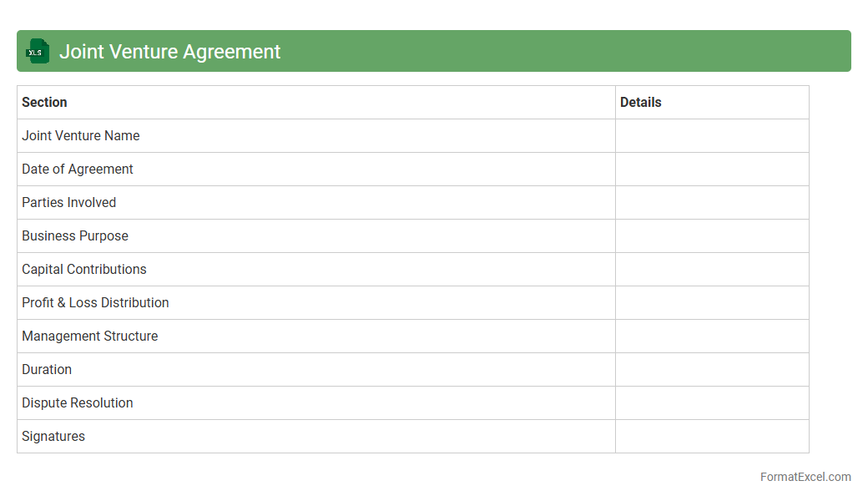Select the Section column header
Image resolution: width=868 pixels, height=501 pixels.
(x=44, y=102)
